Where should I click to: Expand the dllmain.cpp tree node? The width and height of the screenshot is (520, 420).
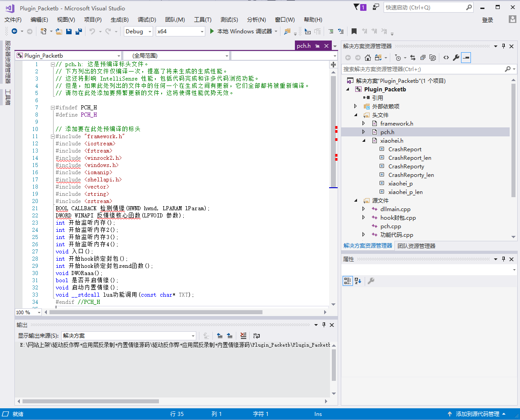click(364, 209)
